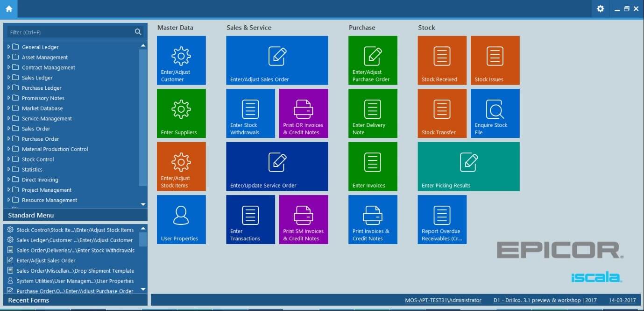This screenshot has height=311, width=644.
Task: Expand the Sales Ledger folder
Action: point(8,78)
